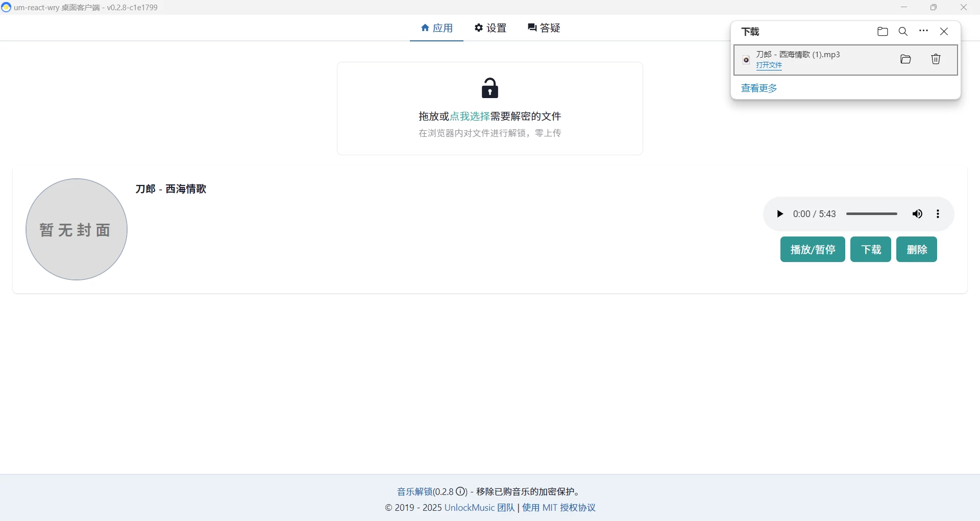This screenshot has width=980, height=521.
Task: Click the file name 刀郎 - 西海情歌 (1).mp3
Action: click(x=798, y=54)
